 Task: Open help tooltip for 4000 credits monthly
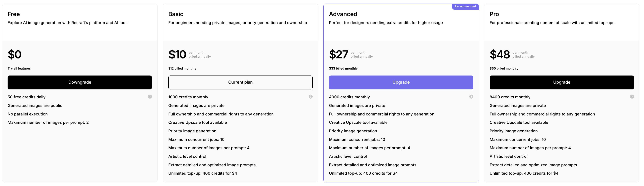pyautogui.click(x=471, y=97)
